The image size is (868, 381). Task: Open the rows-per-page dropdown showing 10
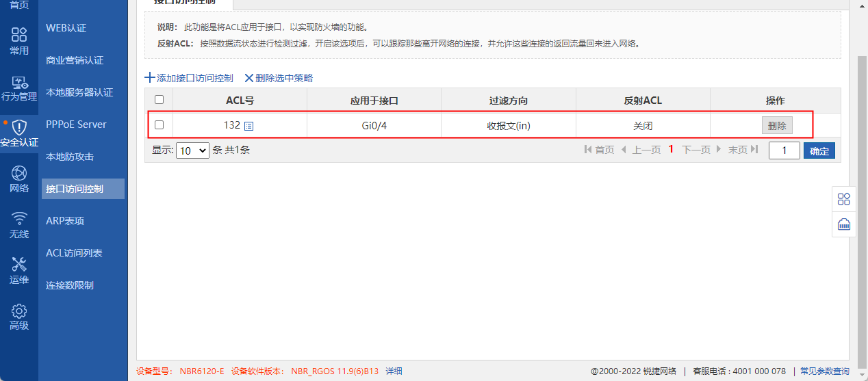pyautogui.click(x=192, y=150)
